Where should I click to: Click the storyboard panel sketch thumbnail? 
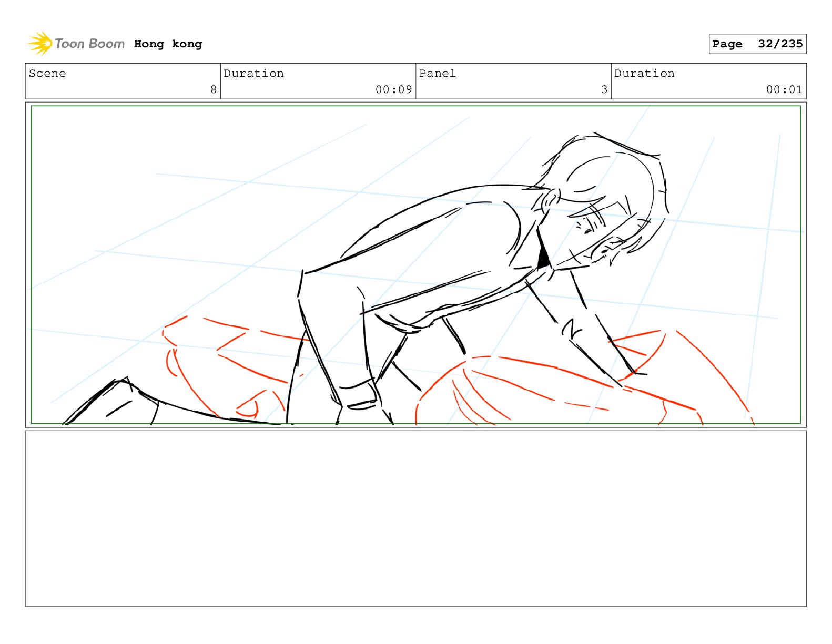tap(415, 265)
